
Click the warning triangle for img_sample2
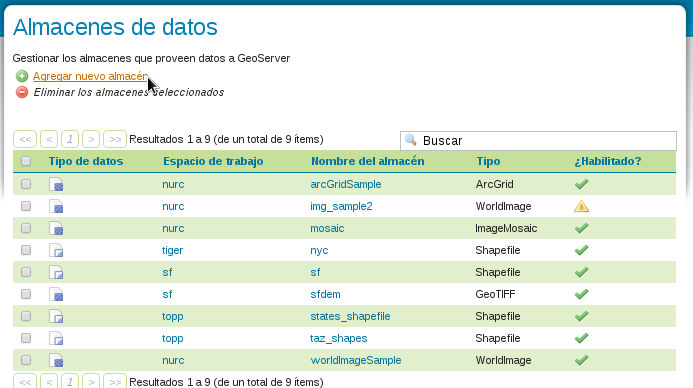coord(581,206)
